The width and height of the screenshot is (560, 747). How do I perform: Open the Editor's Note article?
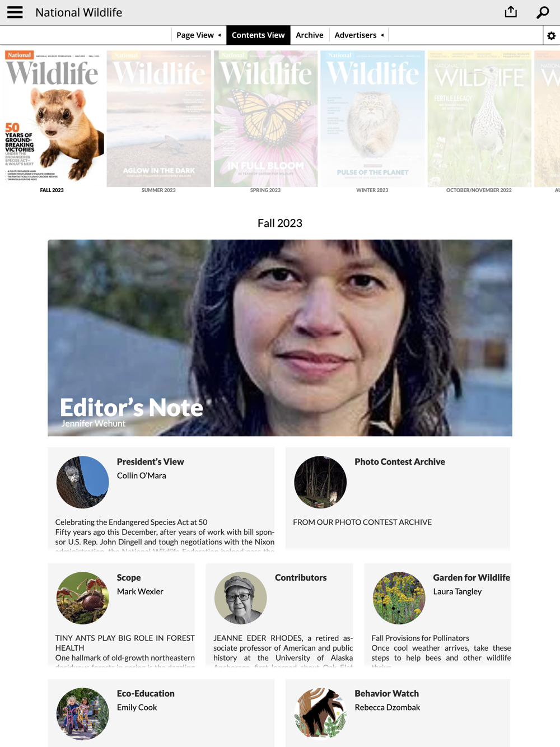(280, 338)
